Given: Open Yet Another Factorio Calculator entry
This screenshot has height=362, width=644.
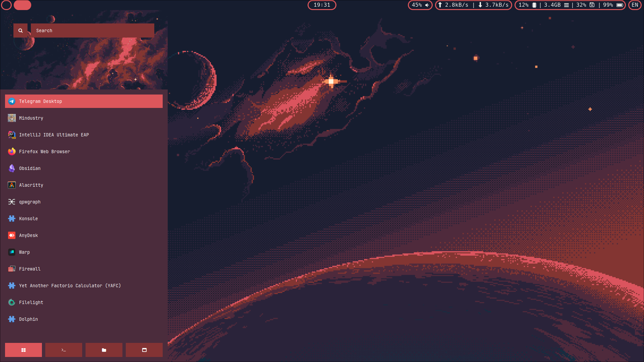Looking at the screenshot, I should click(84, 286).
